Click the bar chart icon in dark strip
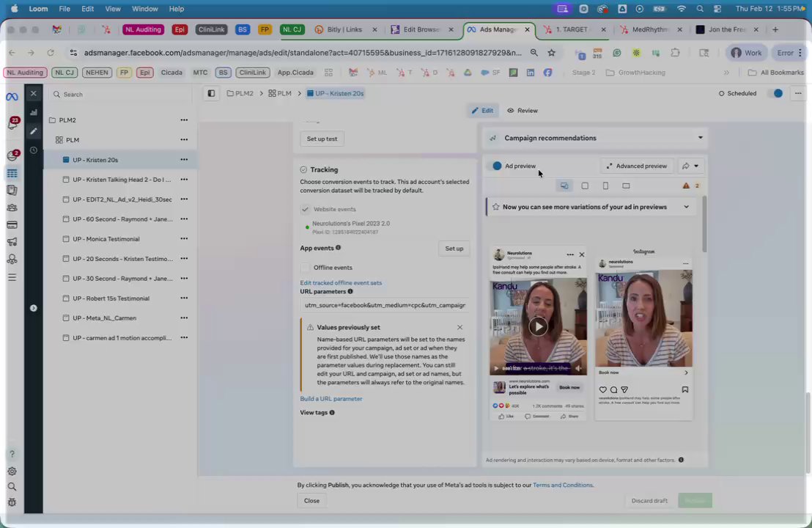Screen dimensions: 812x528 (x=34, y=112)
